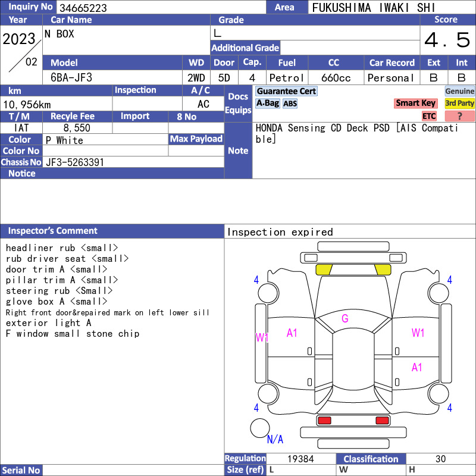Click the ABS equipment badge
The height and width of the screenshot is (476, 476).
[290, 104]
